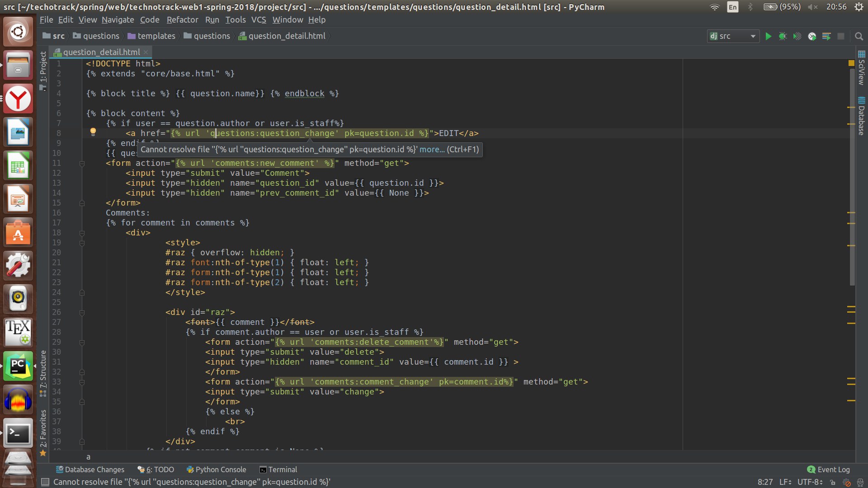Viewport: 868px width, 488px height.
Task: Click the yellow intention lightbulb
Action: 93,131
